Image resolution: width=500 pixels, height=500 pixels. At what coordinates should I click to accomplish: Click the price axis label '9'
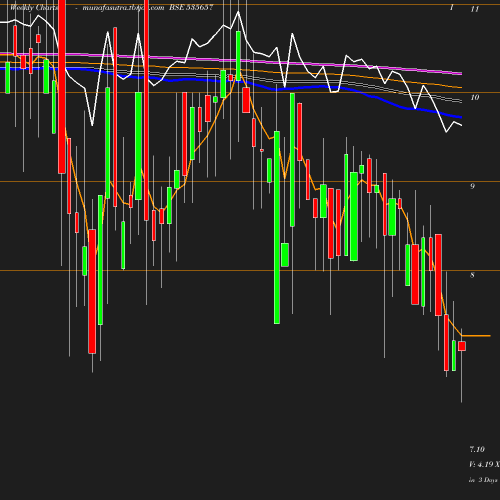tap(472, 186)
